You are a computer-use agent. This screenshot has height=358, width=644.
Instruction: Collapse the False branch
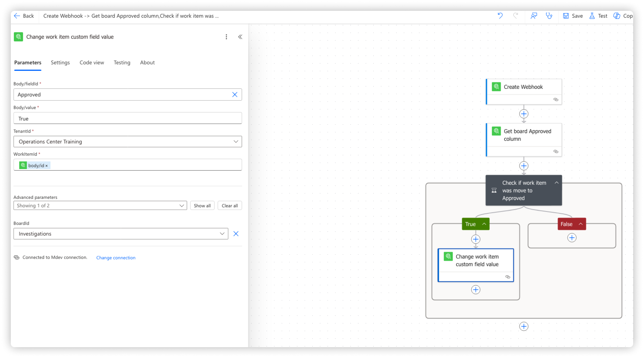point(580,224)
